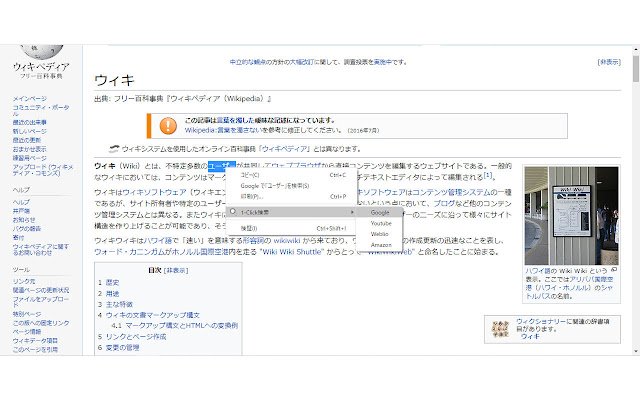The height and width of the screenshot is (400, 640).
Task: Open the 1-Click検索 submenu entry
Action: 291,212
